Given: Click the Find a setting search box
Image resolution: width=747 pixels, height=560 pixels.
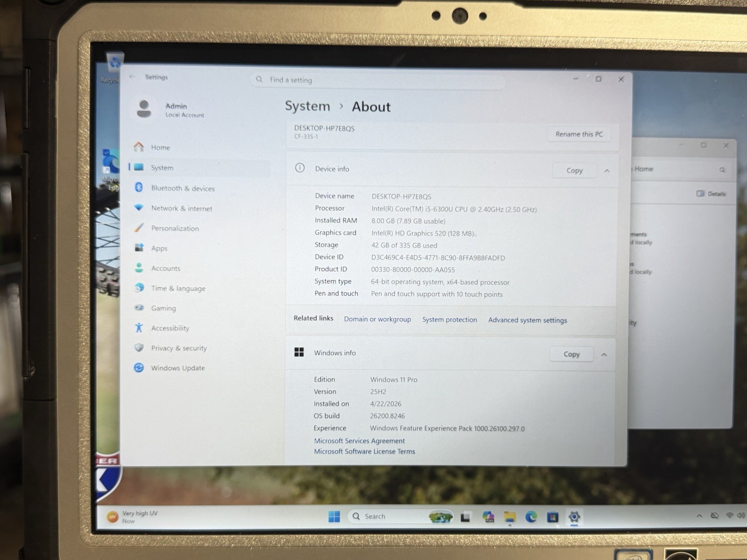Looking at the screenshot, I should click(378, 80).
